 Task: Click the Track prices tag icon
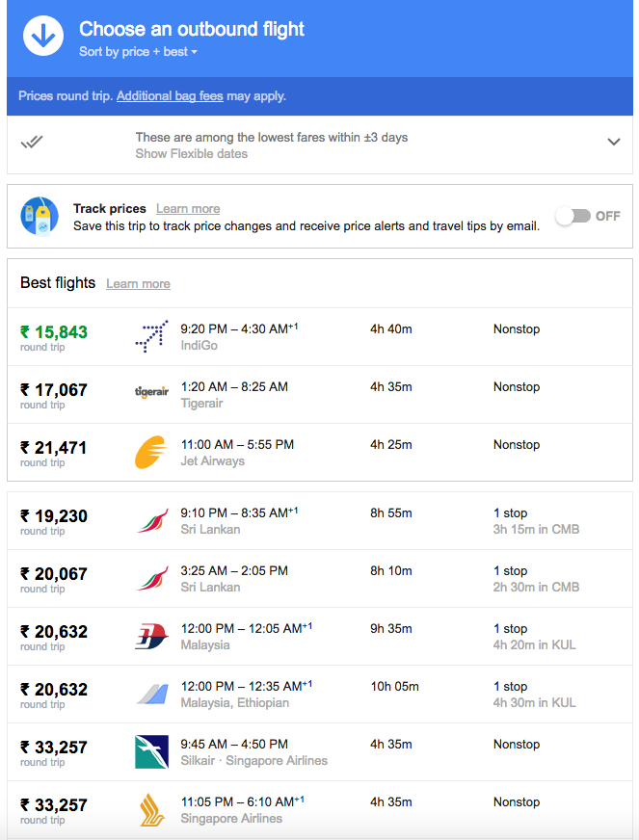click(x=40, y=217)
